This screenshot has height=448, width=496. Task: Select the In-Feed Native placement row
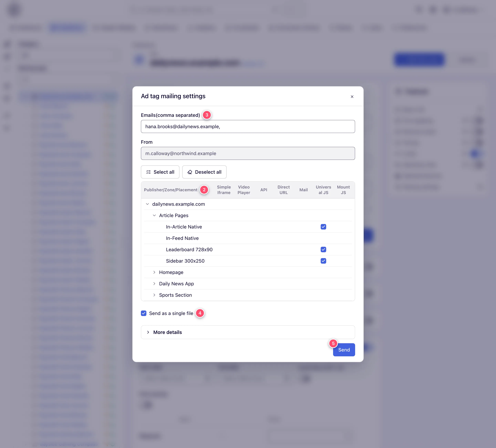(x=248, y=238)
